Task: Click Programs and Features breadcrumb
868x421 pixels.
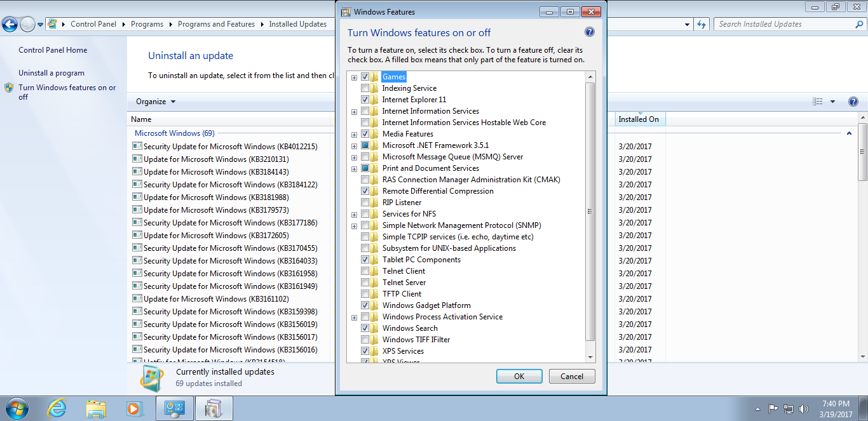Action: coord(216,24)
